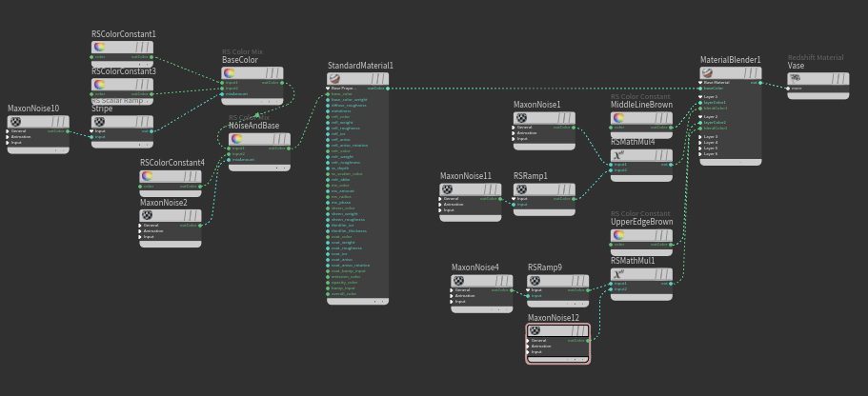Click the noise icon on MaxonNoise12
868x396 pixels.
pos(536,330)
